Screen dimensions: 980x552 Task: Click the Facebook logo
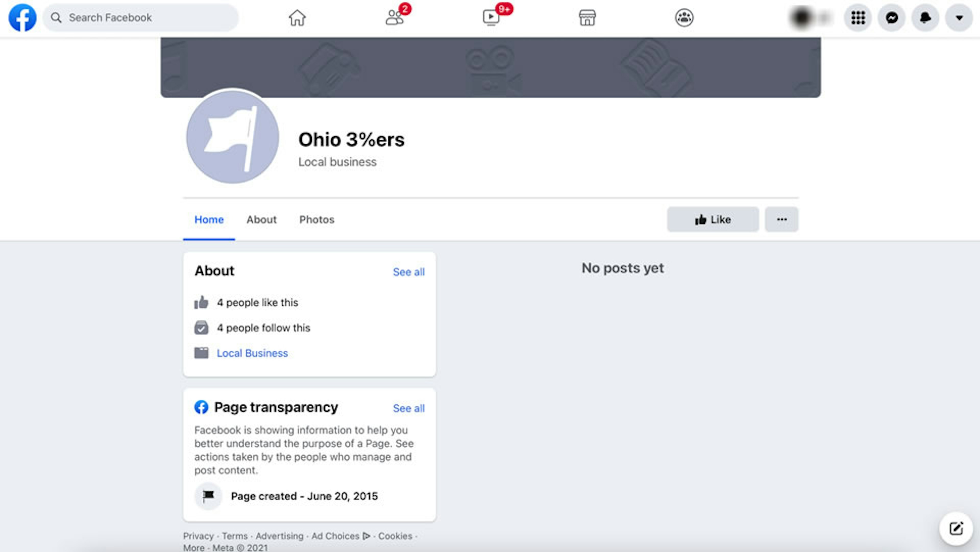coord(22,18)
